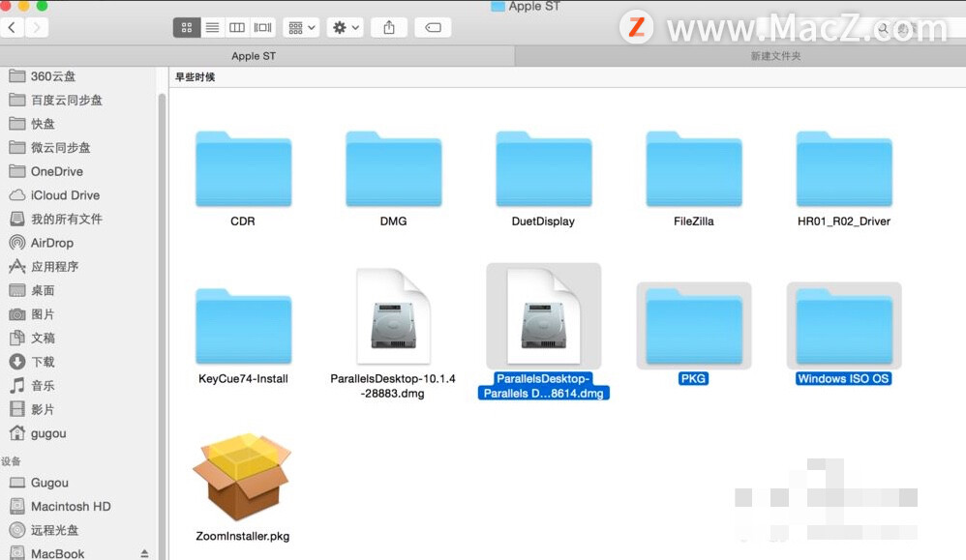Viewport: 966px width, 560px height.
Task: Select the CDR folder icon
Action: 243,169
